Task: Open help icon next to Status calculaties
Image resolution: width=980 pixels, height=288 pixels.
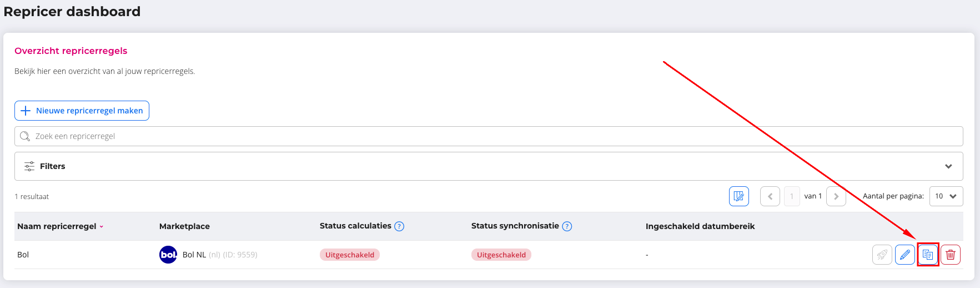Action: (x=399, y=226)
